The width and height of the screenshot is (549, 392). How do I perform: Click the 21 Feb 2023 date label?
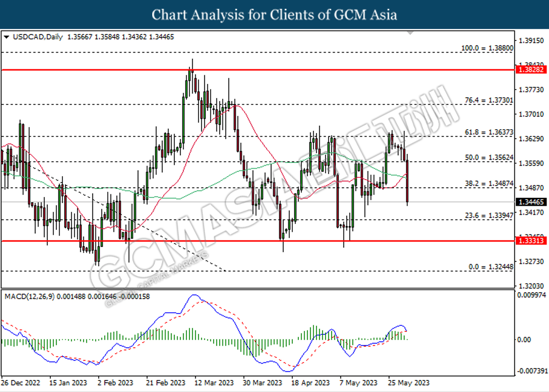pos(165,383)
